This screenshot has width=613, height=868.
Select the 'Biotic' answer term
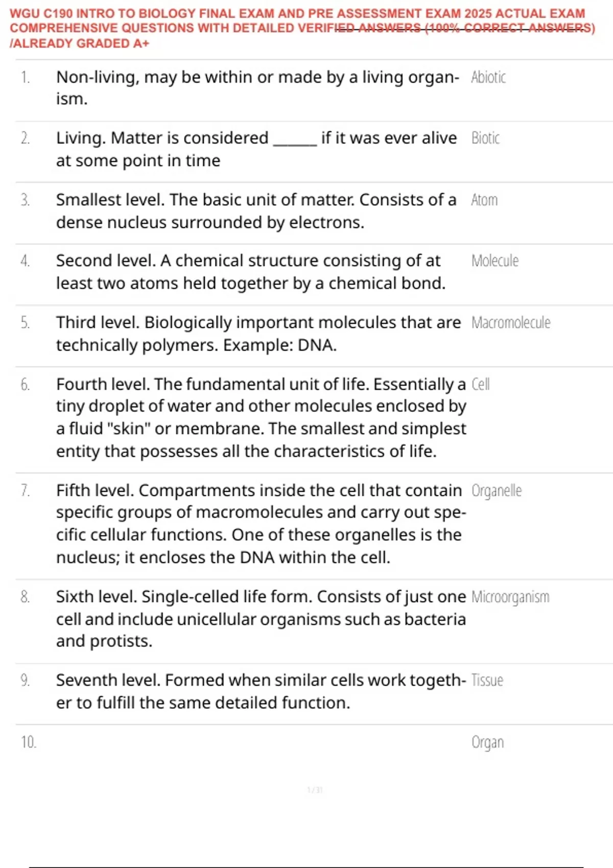pyautogui.click(x=485, y=138)
